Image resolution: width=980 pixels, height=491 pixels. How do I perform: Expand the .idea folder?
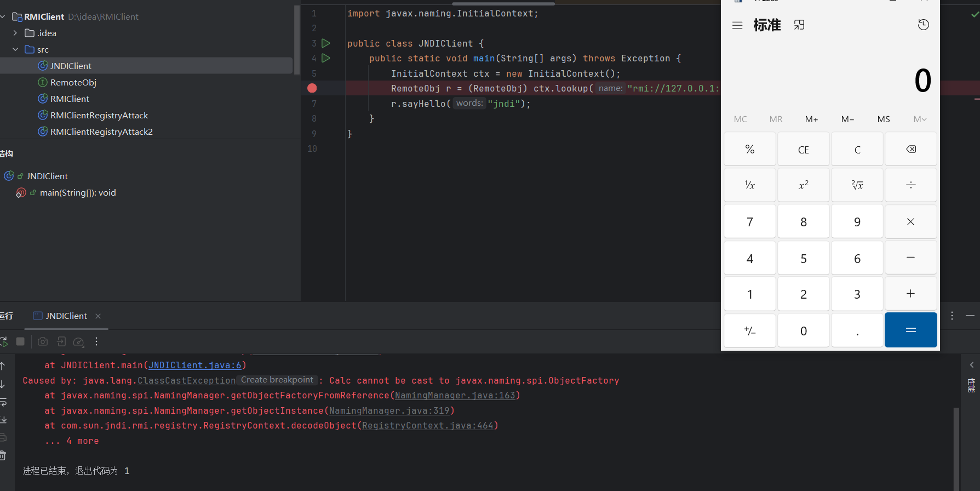click(x=15, y=33)
